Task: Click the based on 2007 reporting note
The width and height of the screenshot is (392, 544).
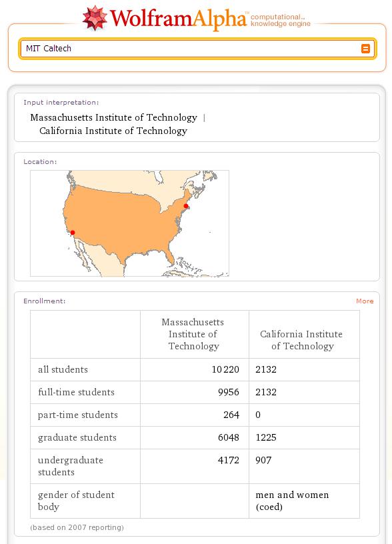Action: tap(77, 527)
